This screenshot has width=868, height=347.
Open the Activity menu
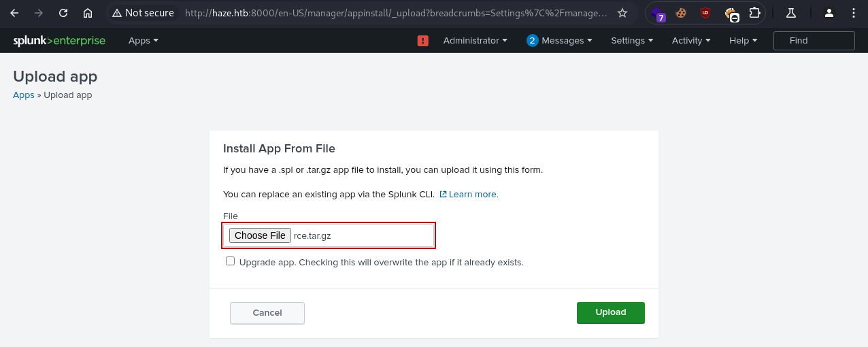(690, 41)
